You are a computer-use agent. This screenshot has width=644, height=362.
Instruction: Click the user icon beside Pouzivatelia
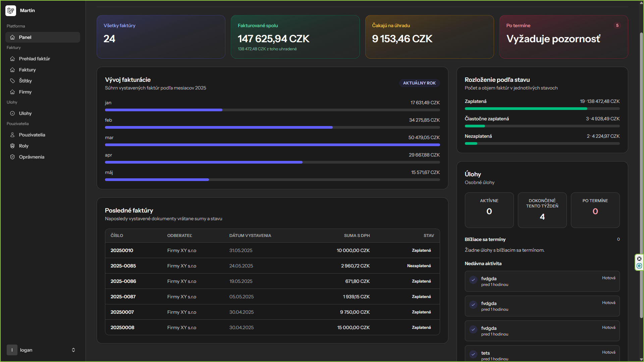click(12, 135)
